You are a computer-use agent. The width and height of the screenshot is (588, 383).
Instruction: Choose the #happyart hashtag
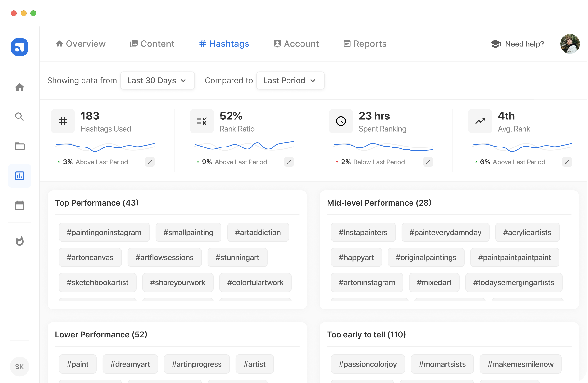click(356, 257)
